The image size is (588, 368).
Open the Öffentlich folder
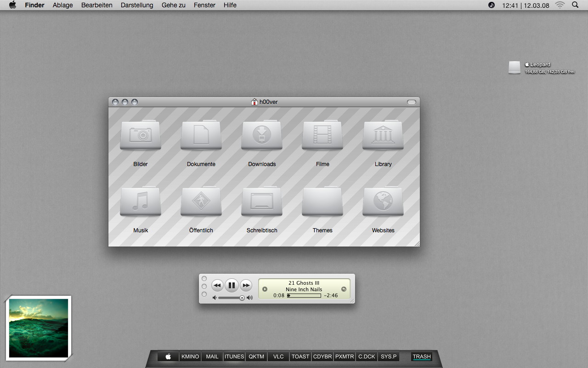201,201
